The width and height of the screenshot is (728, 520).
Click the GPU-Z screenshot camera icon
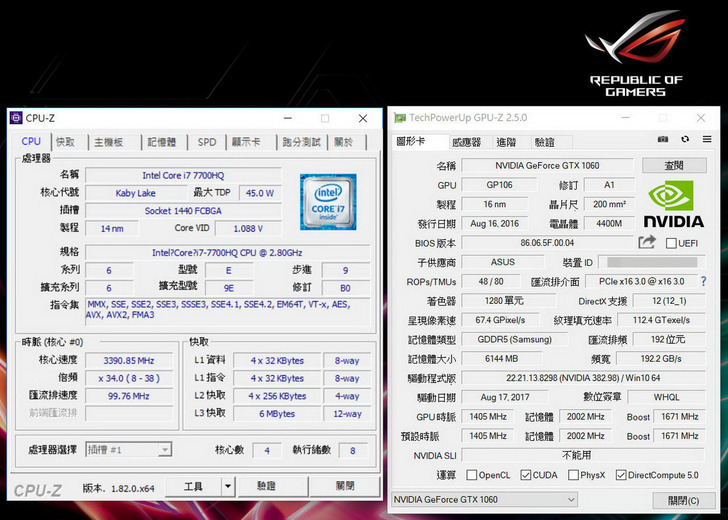pos(663,141)
